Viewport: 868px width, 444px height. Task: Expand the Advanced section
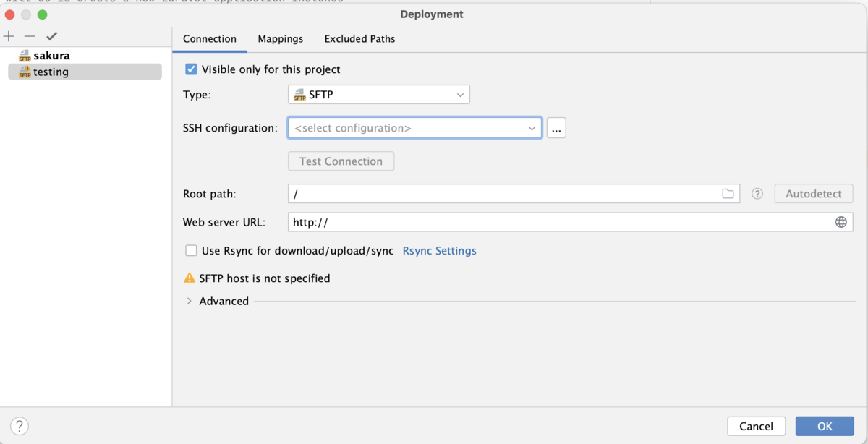click(190, 301)
